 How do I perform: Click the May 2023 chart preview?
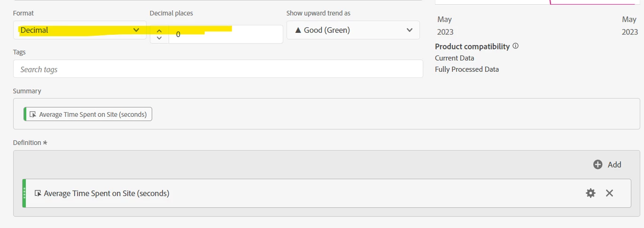tap(537, 2)
